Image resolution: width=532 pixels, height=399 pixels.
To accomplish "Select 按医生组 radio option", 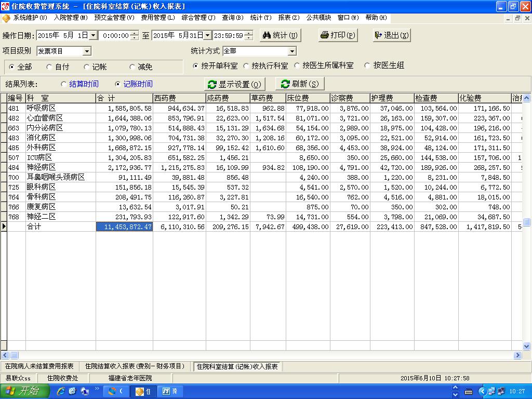I will click(367, 65).
